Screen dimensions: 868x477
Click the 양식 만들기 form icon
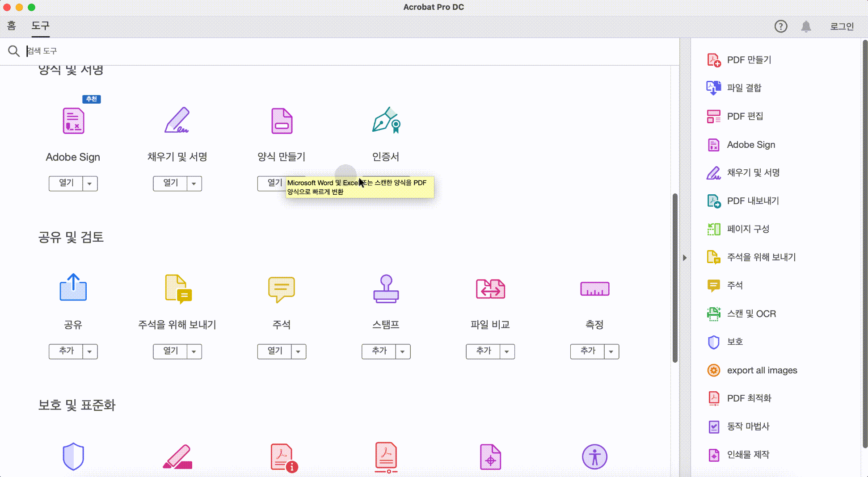pos(282,121)
